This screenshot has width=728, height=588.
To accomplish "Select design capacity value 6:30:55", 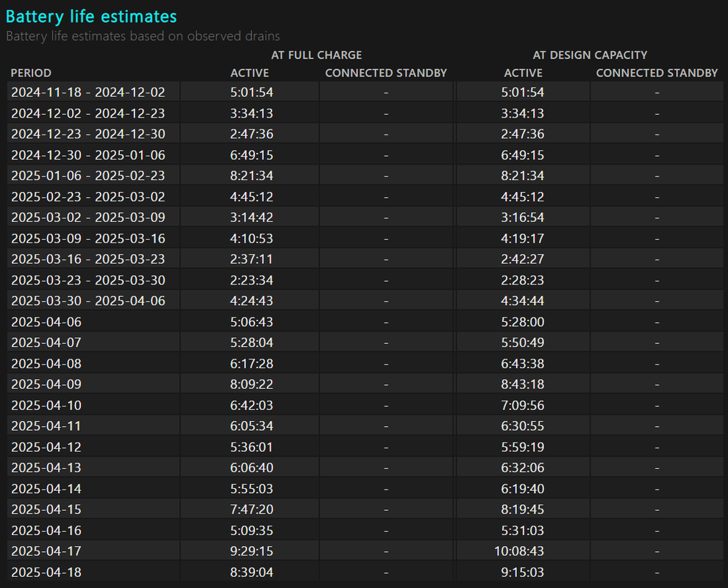I will click(522, 426).
